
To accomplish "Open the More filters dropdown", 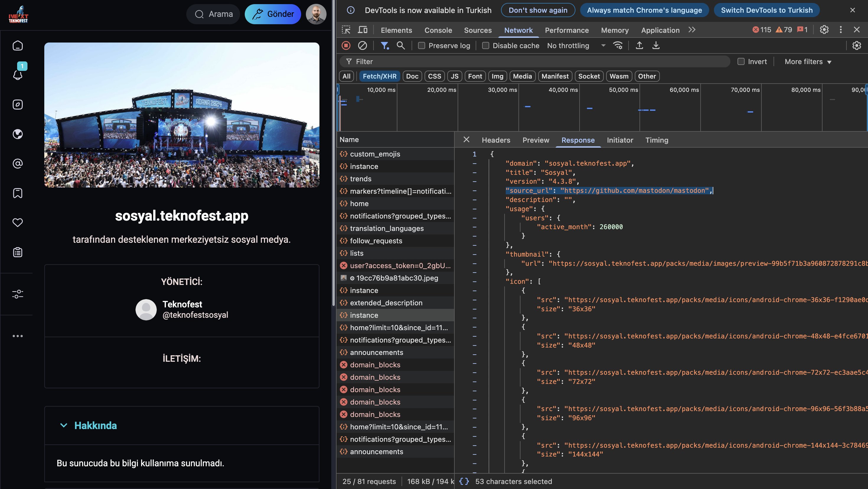I will (808, 62).
